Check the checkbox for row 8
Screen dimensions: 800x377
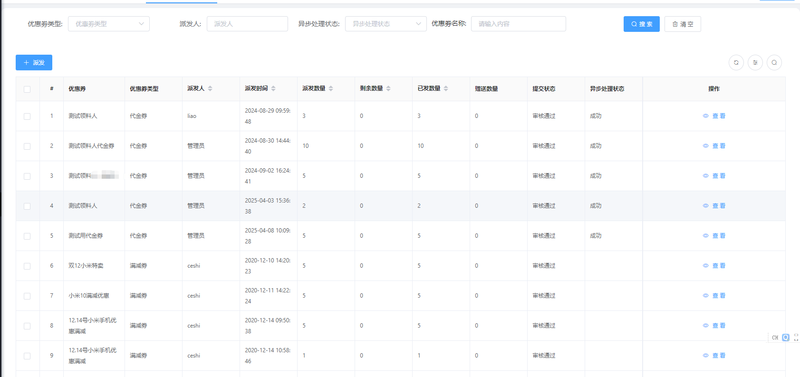(27, 326)
